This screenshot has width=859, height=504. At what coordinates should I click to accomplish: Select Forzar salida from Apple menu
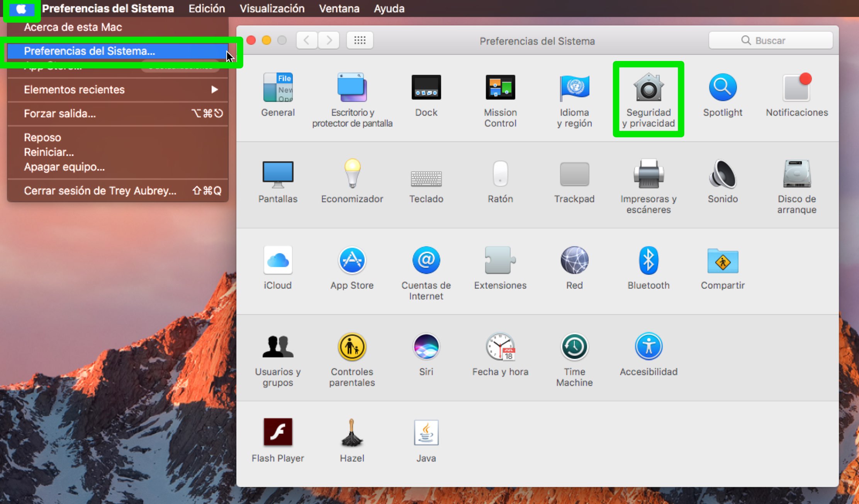click(x=60, y=113)
